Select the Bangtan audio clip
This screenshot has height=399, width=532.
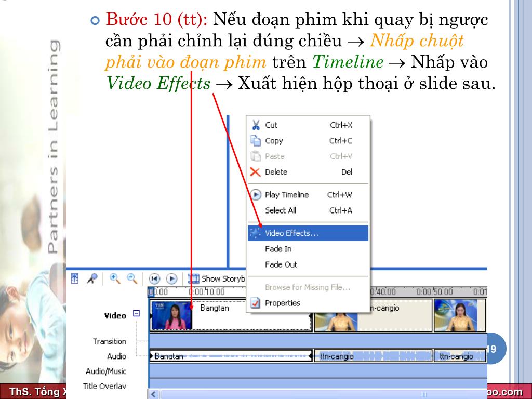point(231,356)
